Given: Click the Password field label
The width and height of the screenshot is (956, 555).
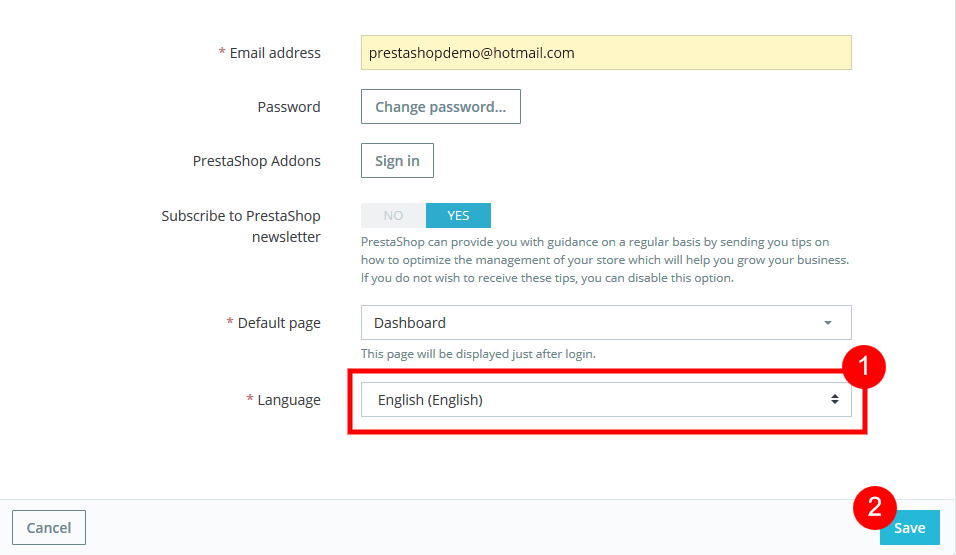Looking at the screenshot, I should 289,107.
